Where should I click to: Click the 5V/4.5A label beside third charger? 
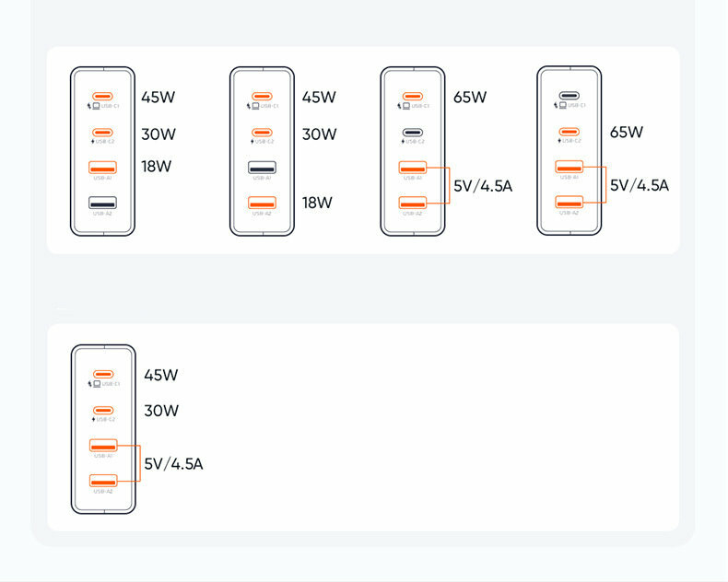[x=483, y=186]
